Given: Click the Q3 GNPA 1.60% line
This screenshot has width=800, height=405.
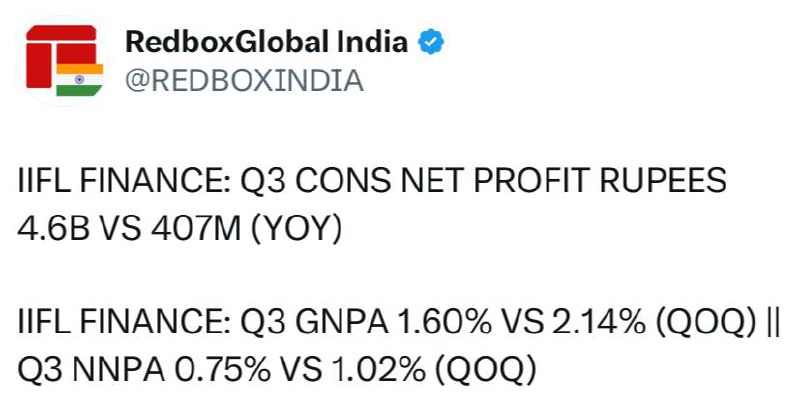Looking at the screenshot, I should [398, 323].
